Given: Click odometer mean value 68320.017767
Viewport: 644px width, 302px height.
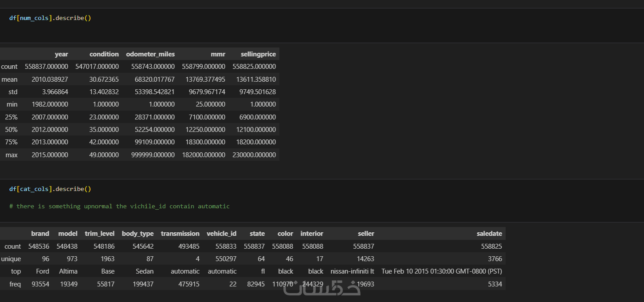Looking at the screenshot, I should [x=155, y=79].
